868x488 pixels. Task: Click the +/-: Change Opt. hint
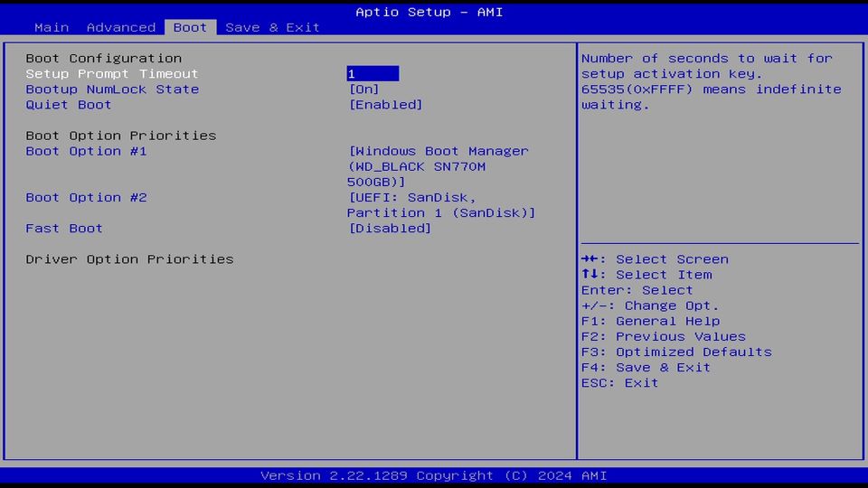point(650,305)
